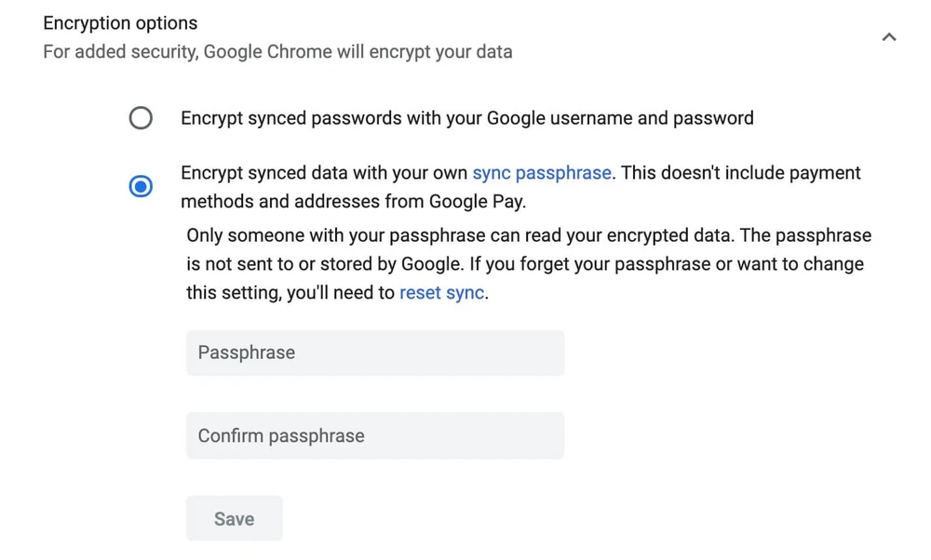Open the "sync passphrase" link
The width and height of the screenshot is (931, 560).
click(542, 173)
